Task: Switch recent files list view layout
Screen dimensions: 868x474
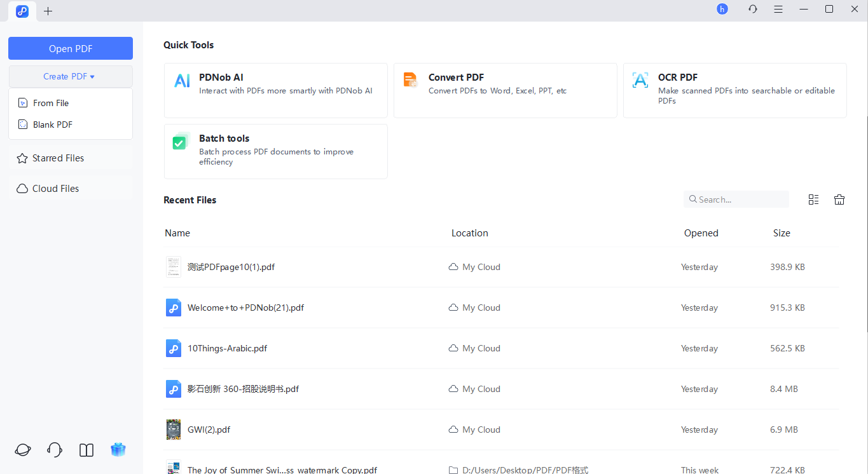Action: [813, 200]
